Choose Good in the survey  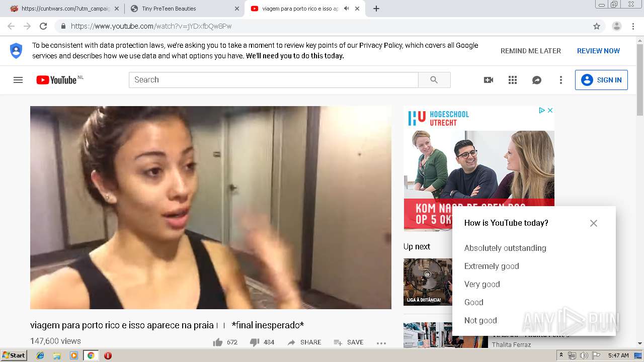(x=473, y=302)
